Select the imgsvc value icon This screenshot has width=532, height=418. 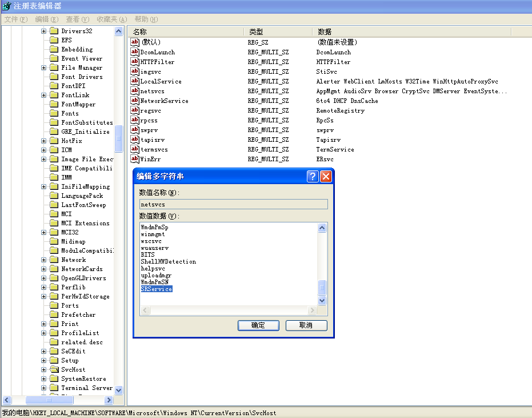point(135,71)
